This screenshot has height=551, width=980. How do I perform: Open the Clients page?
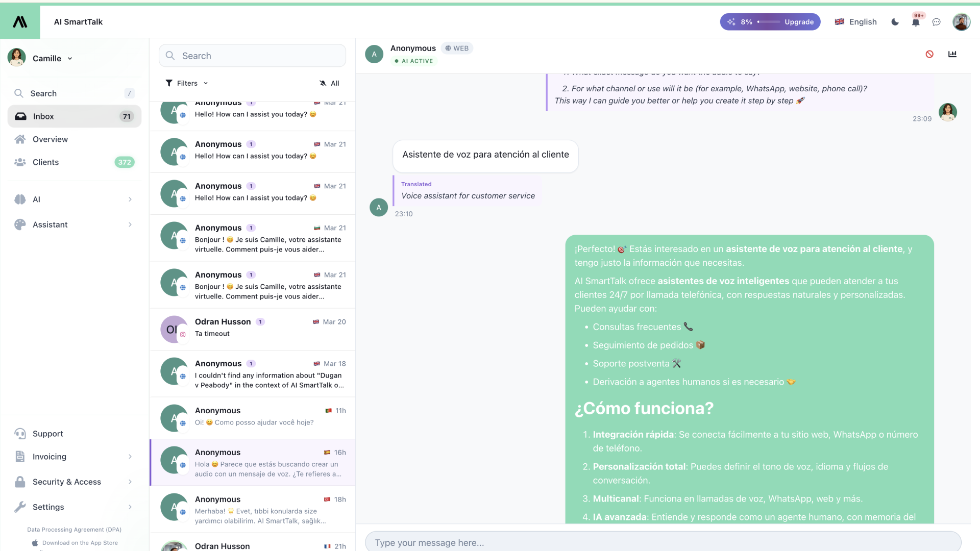point(75,162)
